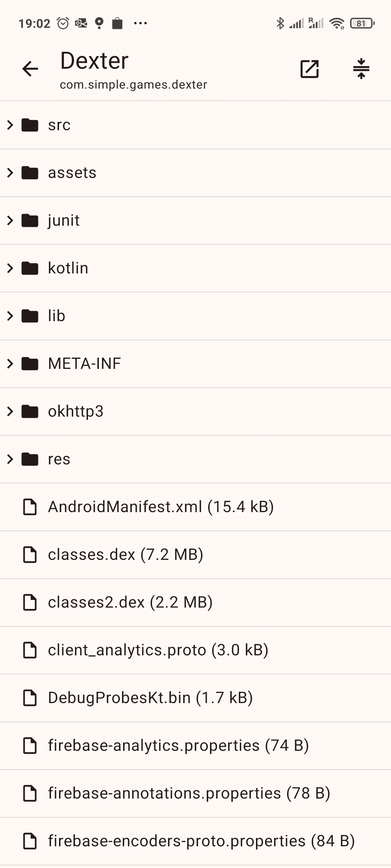The image size is (391, 868).
Task: Open the src folder icon
Action: point(29,125)
